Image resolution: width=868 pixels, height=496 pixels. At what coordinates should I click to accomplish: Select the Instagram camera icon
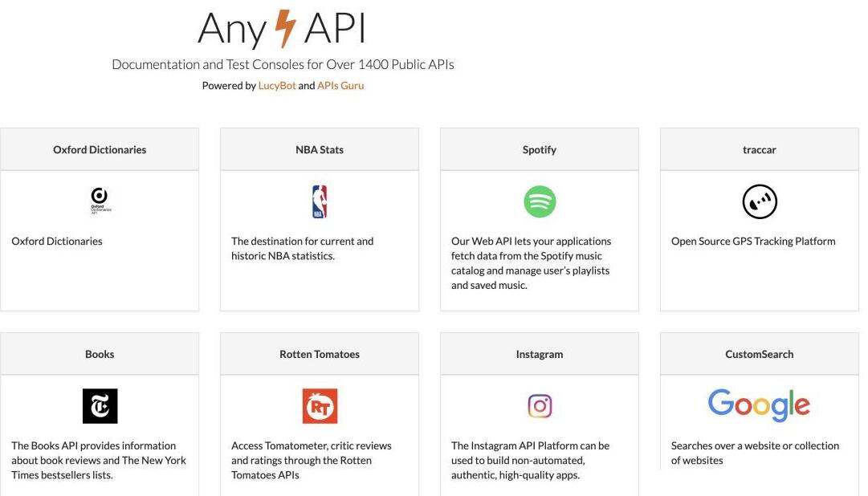pyautogui.click(x=540, y=406)
